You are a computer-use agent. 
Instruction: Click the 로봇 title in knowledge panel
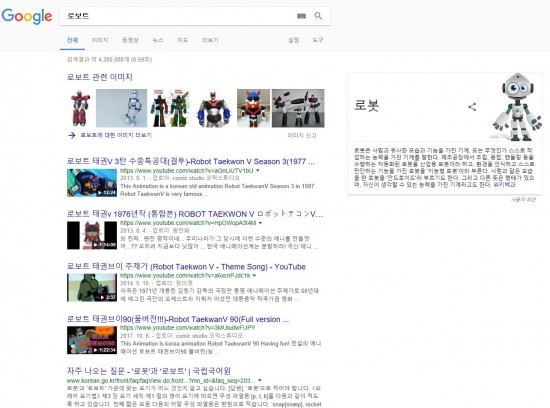click(367, 105)
